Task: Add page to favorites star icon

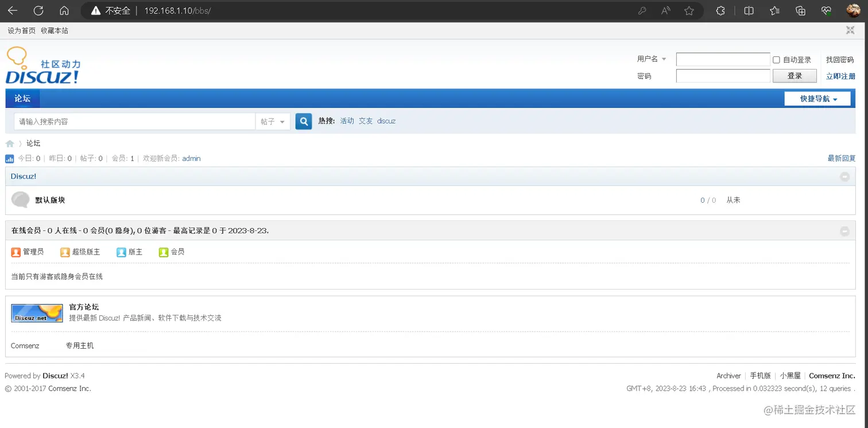Action: pos(689,11)
